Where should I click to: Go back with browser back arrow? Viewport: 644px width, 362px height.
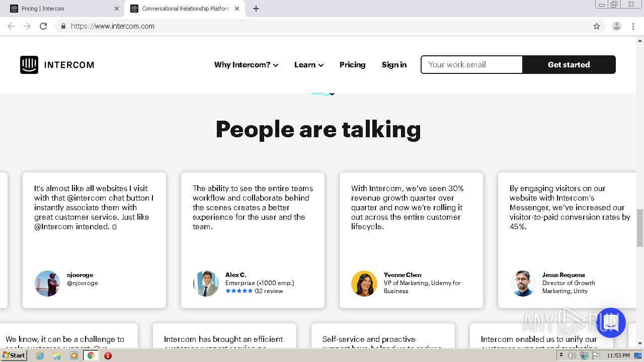[x=11, y=26]
